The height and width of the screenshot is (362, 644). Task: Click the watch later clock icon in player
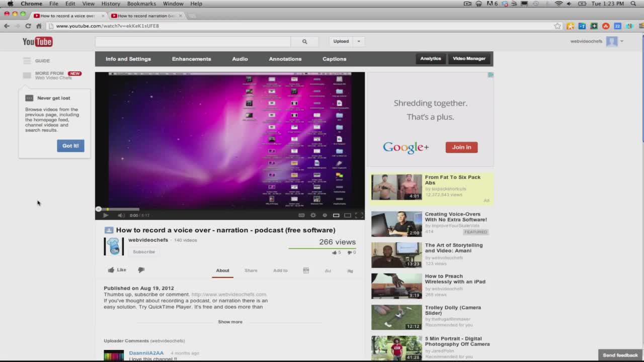tap(325, 215)
